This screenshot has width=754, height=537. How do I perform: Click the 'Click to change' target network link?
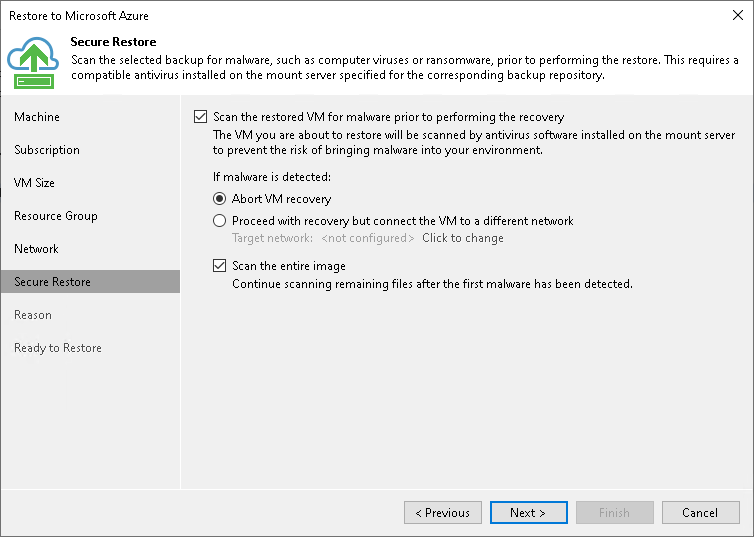(x=462, y=238)
